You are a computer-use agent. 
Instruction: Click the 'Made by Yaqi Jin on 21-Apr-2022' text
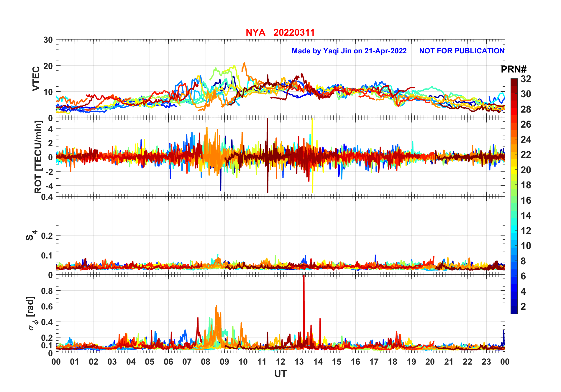(x=349, y=51)
